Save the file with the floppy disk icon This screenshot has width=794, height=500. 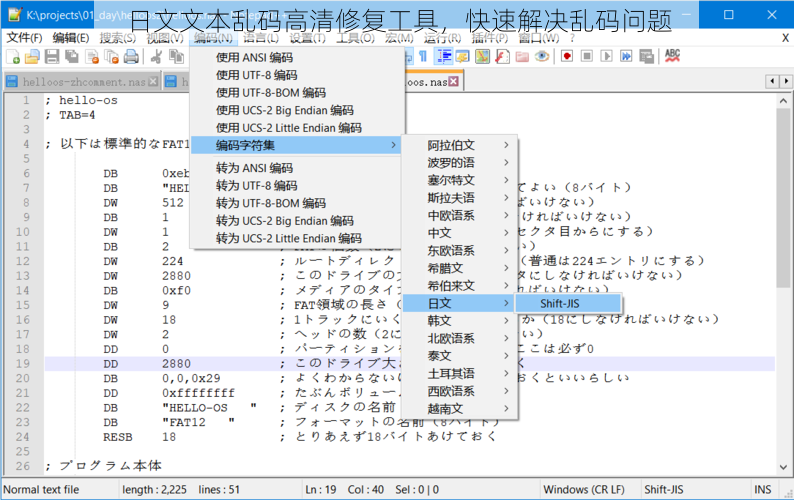tap(52, 56)
